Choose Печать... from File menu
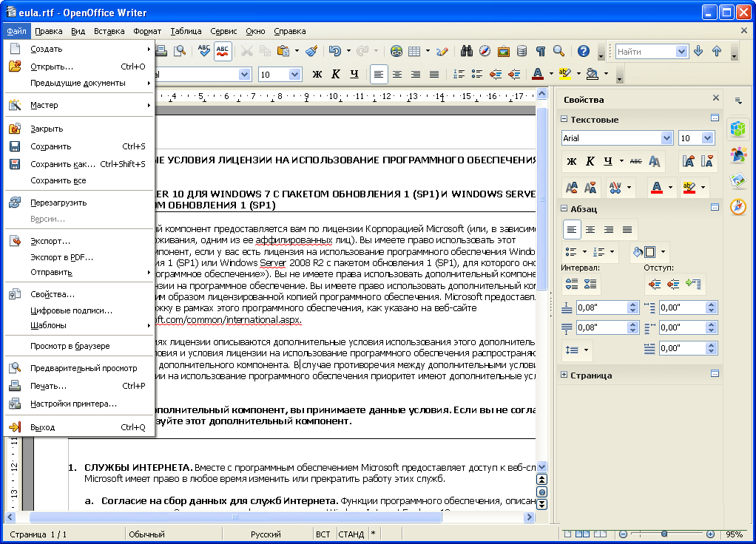This screenshot has height=544, width=756. [x=79, y=386]
